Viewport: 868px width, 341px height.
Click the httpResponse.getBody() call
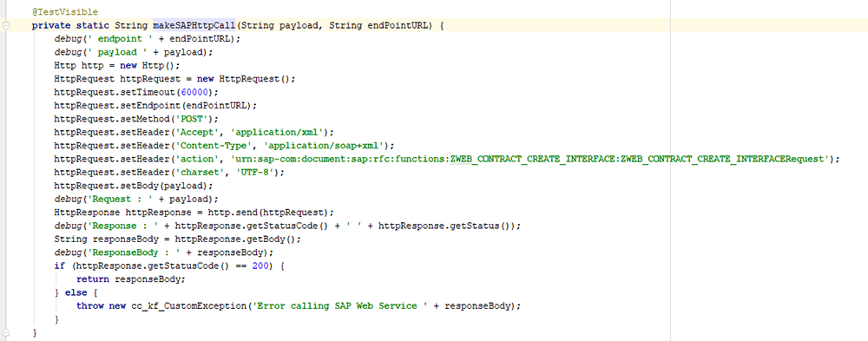235,239
